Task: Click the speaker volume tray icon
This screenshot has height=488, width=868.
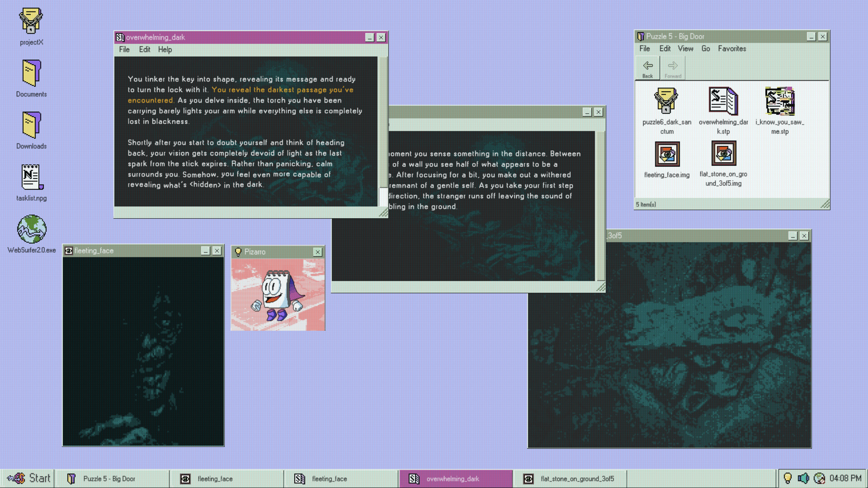Action: coord(803,478)
